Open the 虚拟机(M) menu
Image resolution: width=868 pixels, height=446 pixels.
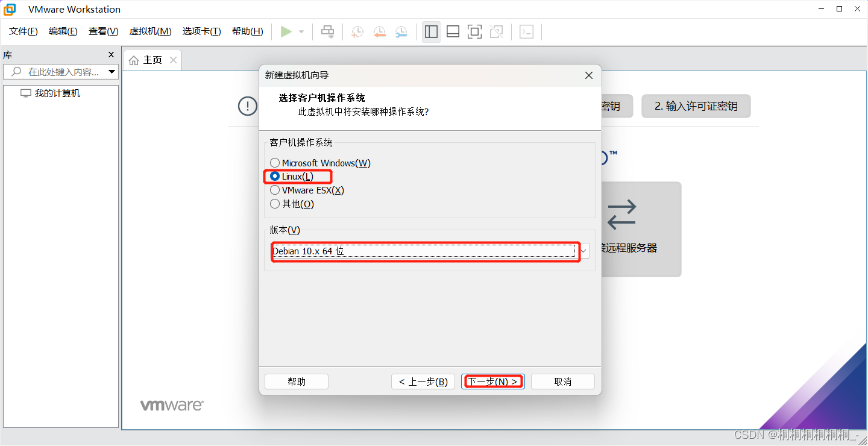point(151,31)
